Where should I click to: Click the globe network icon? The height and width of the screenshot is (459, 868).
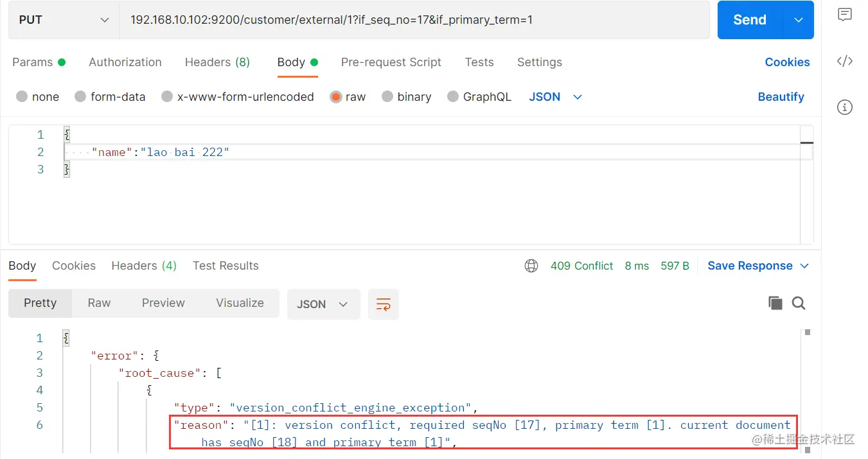531,266
